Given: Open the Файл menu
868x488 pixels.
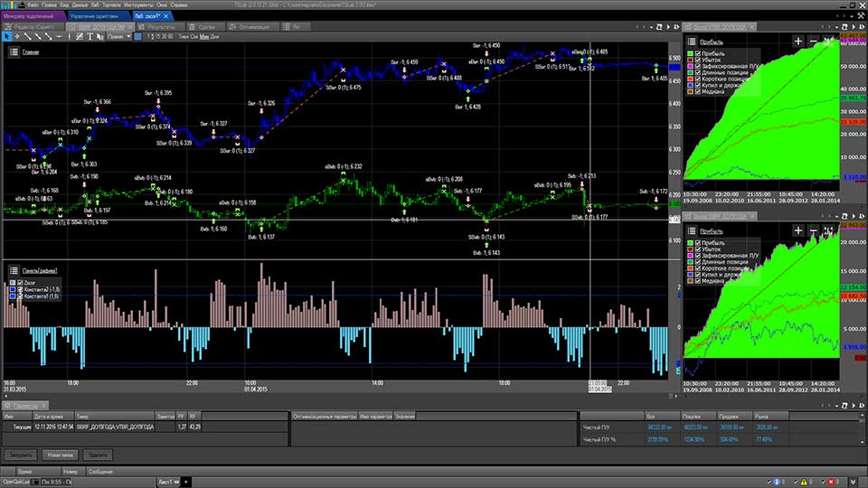Looking at the screenshot, I should (33, 5).
